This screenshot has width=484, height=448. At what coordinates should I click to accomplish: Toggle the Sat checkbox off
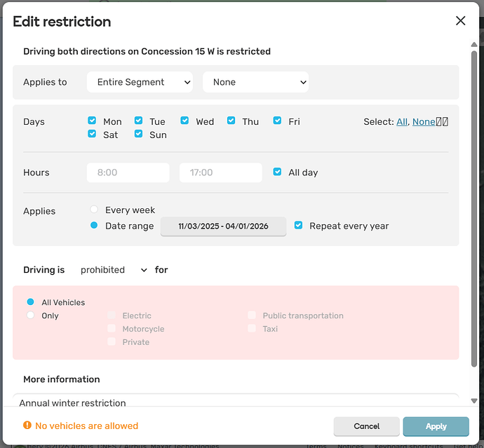click(92, 134)
